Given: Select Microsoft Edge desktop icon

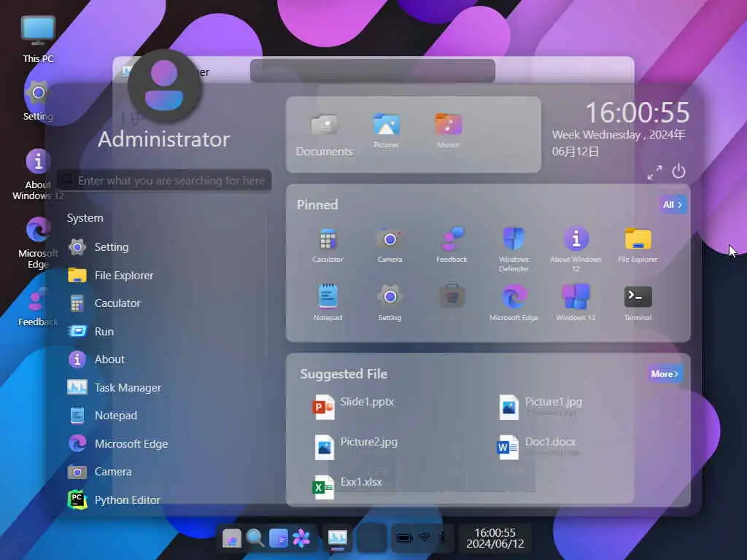Looking at the screenshot, I should tap(38, 243).
